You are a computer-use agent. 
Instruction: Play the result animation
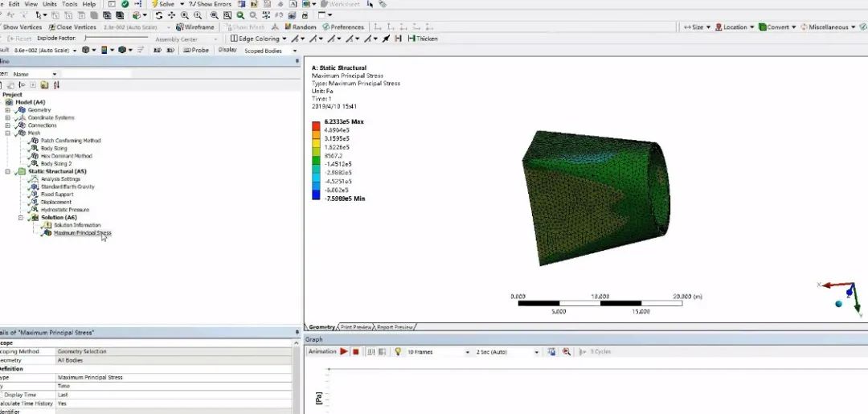pyautogui.click(x=344, y=351)
